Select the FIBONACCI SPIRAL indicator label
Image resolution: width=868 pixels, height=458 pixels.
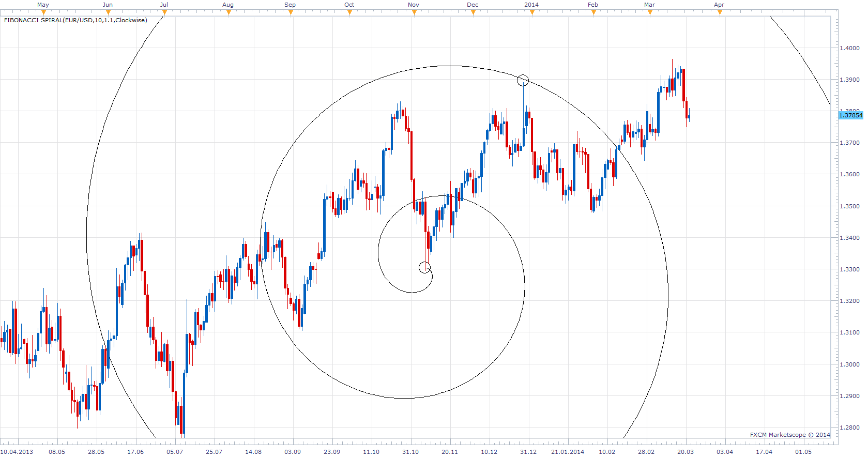click(75, 20)
